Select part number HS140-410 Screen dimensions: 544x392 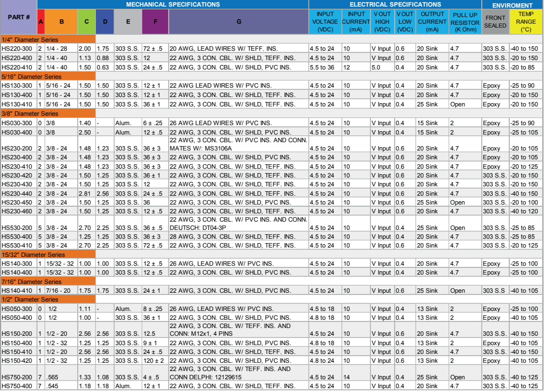click(x=17, y=291)
